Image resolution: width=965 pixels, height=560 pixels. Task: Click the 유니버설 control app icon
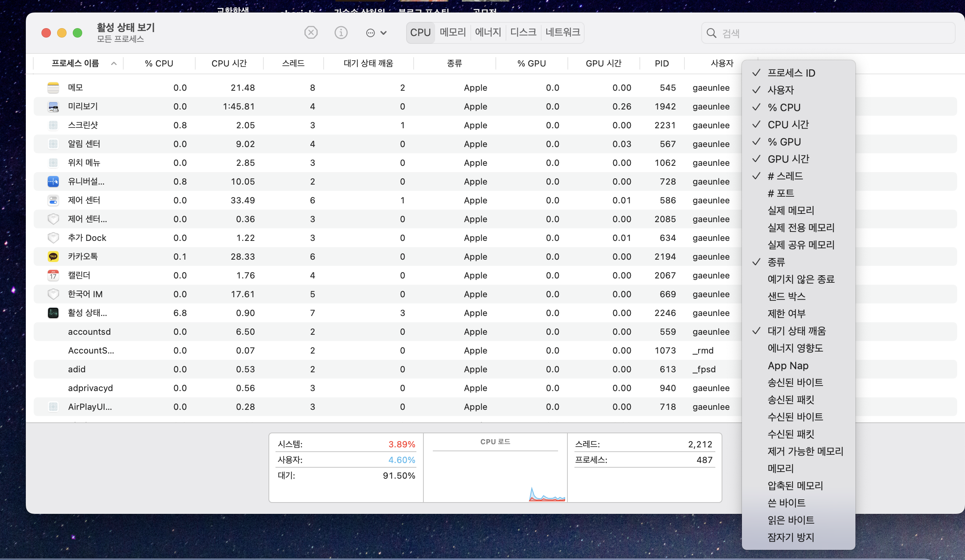pos(53,181)
